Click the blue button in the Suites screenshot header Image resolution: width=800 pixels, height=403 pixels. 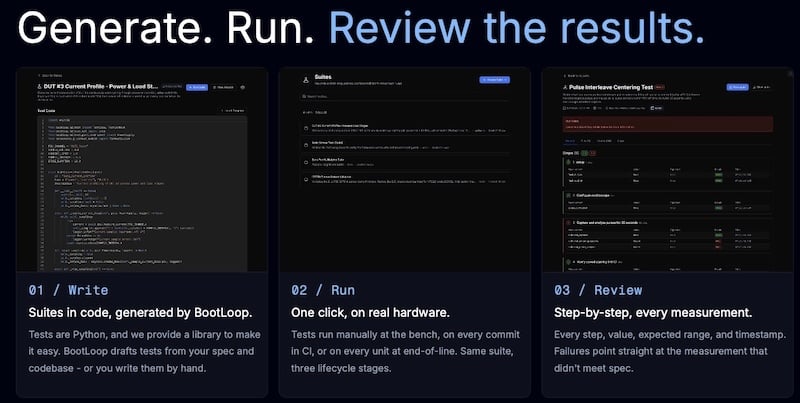coord(494,80)
